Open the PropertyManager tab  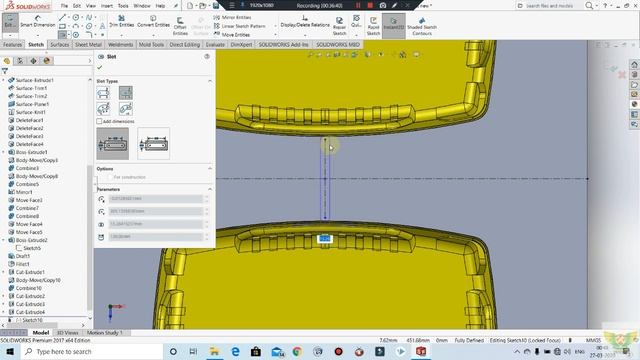(x=20, y=61)
